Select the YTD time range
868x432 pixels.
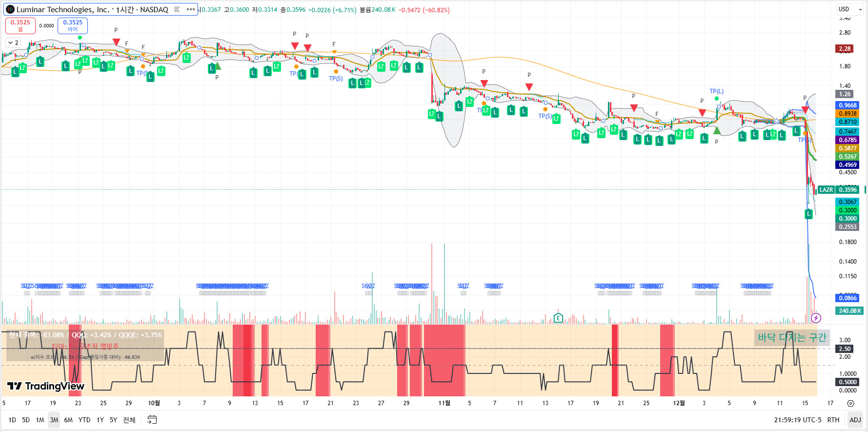pos(84,420)
